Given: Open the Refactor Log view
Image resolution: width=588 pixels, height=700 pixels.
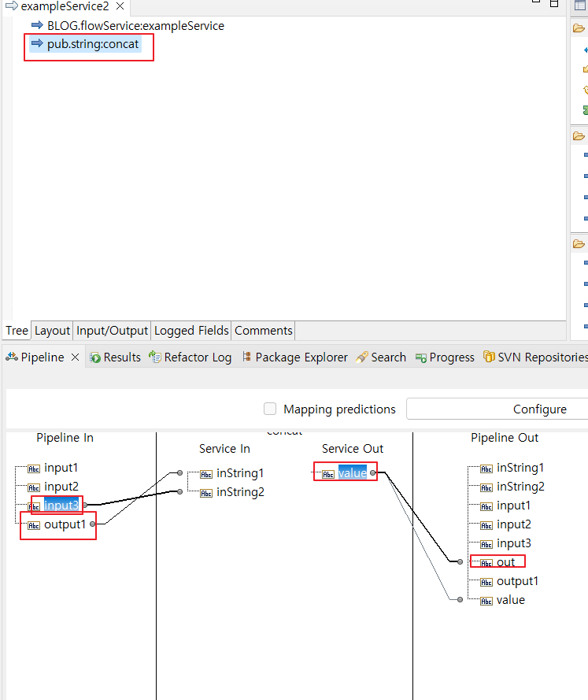Looking at the screenshot, I should tap(198, 357).
